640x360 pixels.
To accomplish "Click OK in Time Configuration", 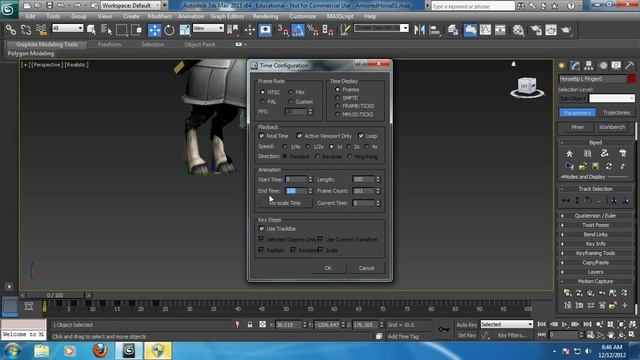I will pos(328,268).
